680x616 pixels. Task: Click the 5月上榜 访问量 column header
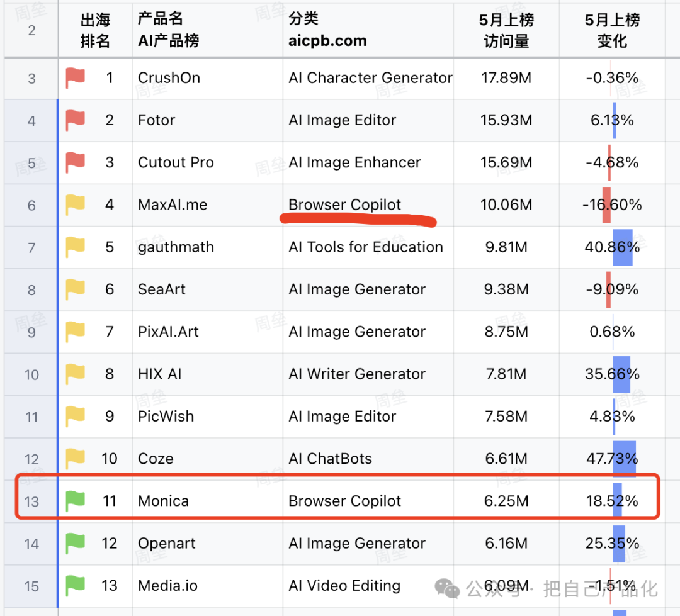pos(506,30)
